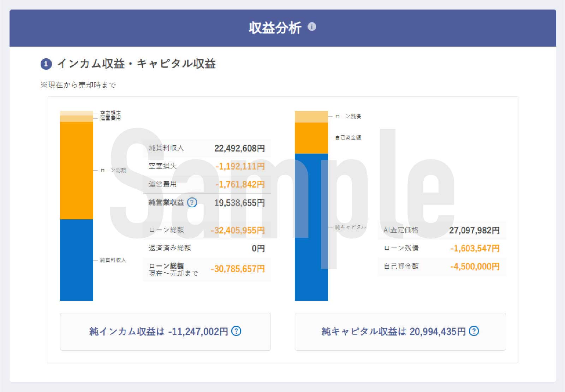Select the blue 純賃料収入 bar segment
Screen dimensions: 565x392
[x=77, y=260]
